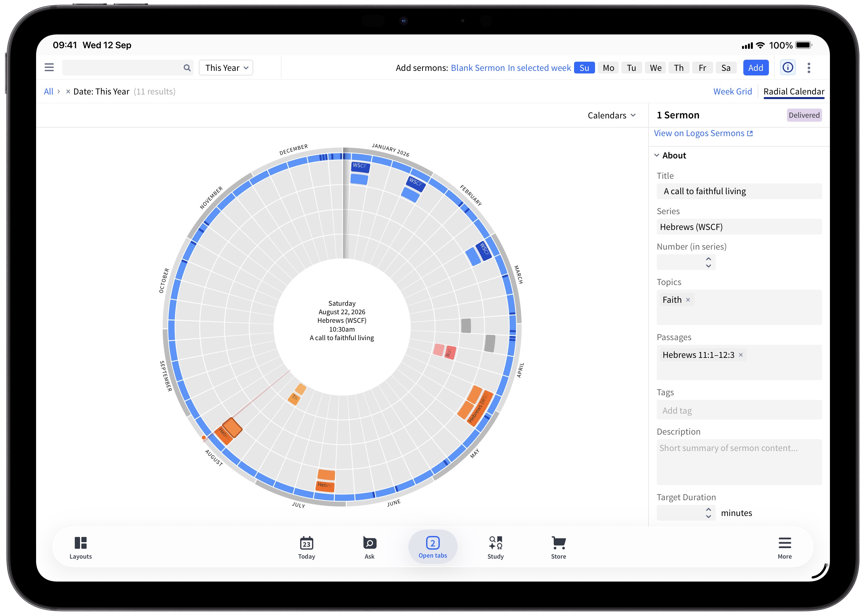The image size is (866, 616).
Task: Select the small orange Th block
Action: pyautogui.click(x=294, y=399)
